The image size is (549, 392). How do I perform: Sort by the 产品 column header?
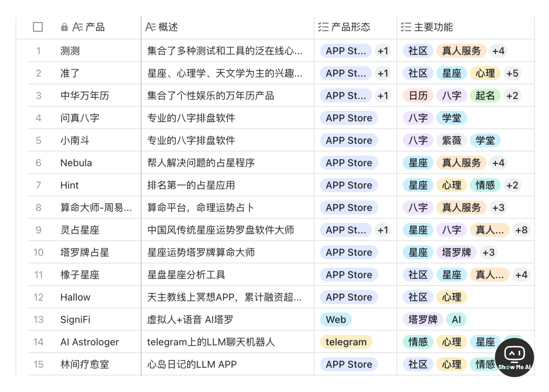click(x=95, y=27)
